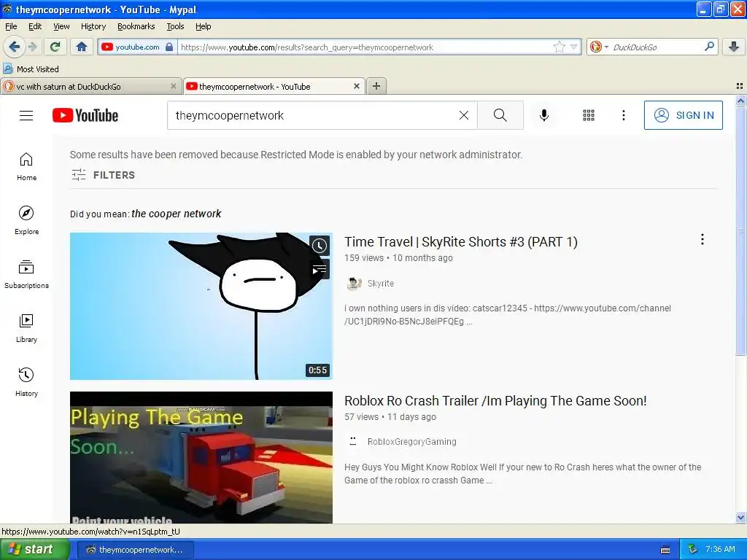Click the theymcoopernetwork taskbar button
747x560 pixels.
coord(135,550)
